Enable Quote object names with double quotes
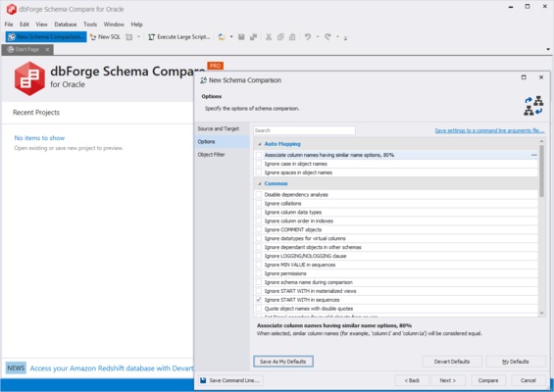This screenshot has height=392, width=554. pyautogui.click(x=259, y=309)
